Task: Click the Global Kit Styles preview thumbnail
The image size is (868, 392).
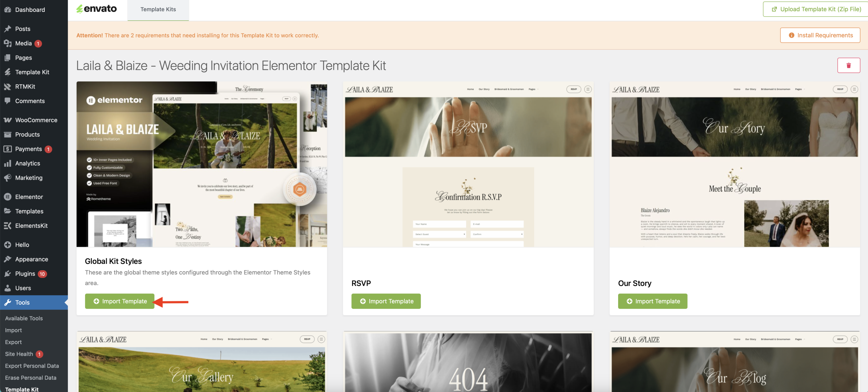Action: pyautogui.click(x=202, y=164)
